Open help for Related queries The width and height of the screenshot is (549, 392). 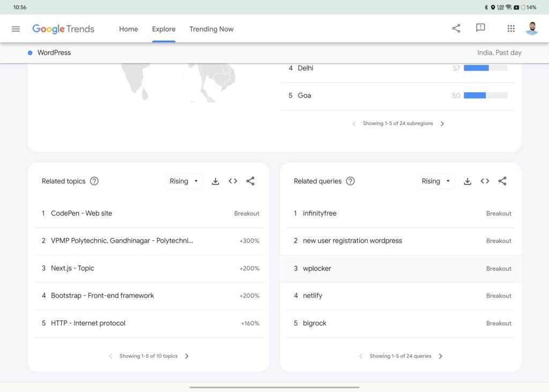click(350, 181)
